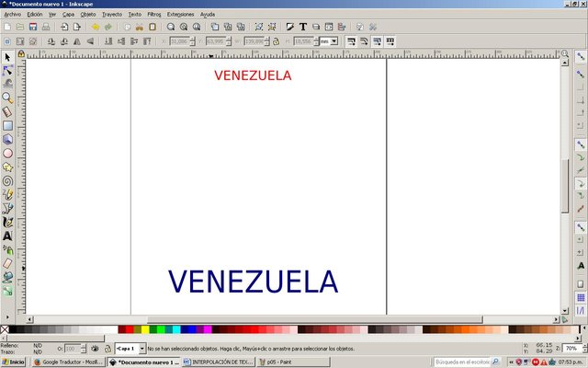Open Text and Font dialog (T icon)
Image resolution: width=588 pixels, height=368 pixels.
[x=303, y=27]
